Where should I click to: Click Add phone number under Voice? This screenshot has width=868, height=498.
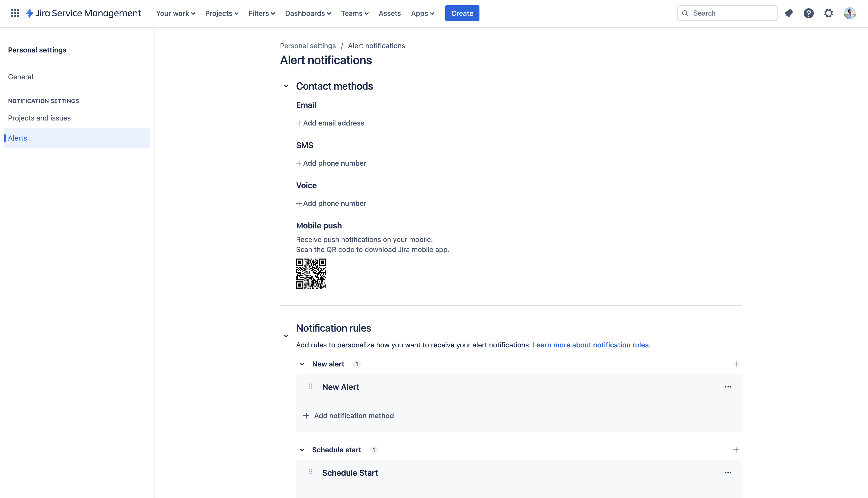click(x=331, y=204)
